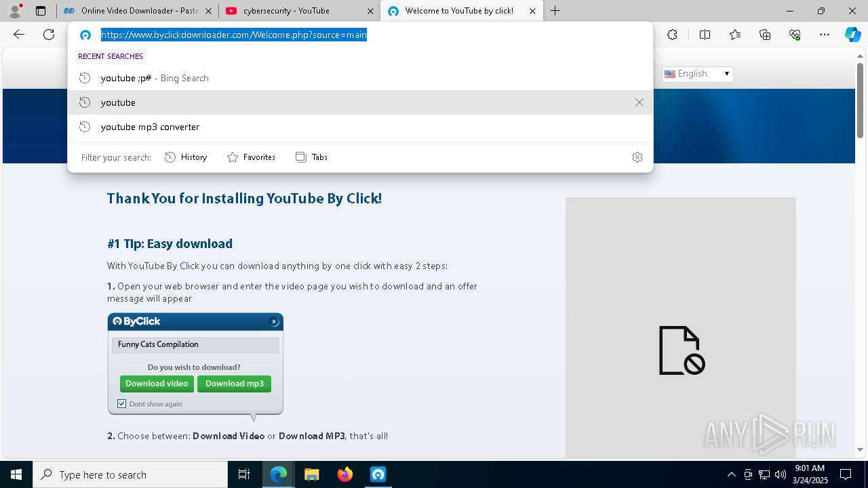Open the Edge profile icon

(x=14, y=11)
